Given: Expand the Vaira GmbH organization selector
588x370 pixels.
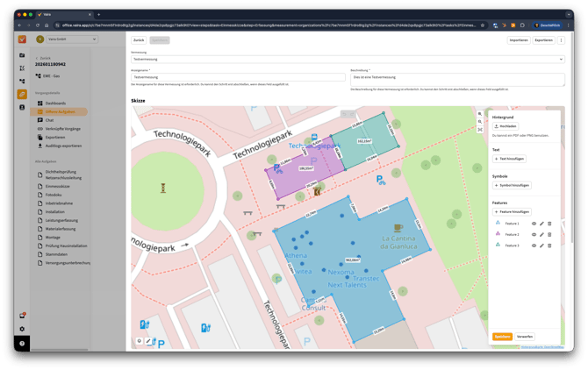Looking at the screenshot, I should coord(66,39).
